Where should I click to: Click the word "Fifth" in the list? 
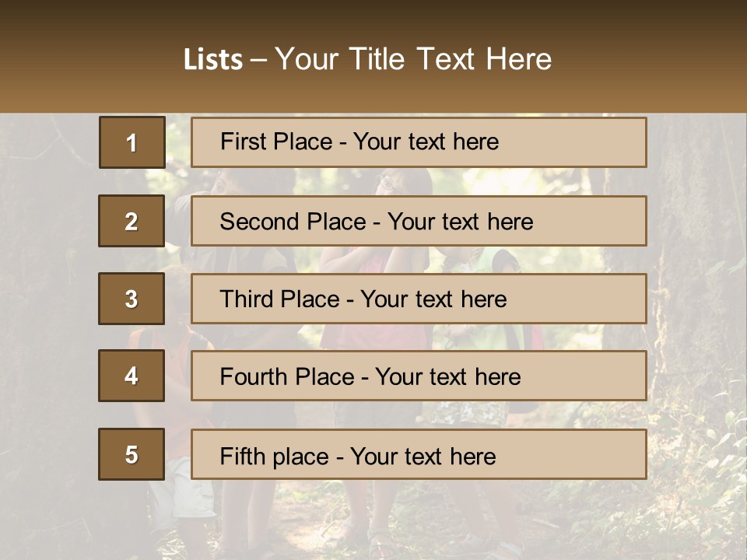[242, 456]
